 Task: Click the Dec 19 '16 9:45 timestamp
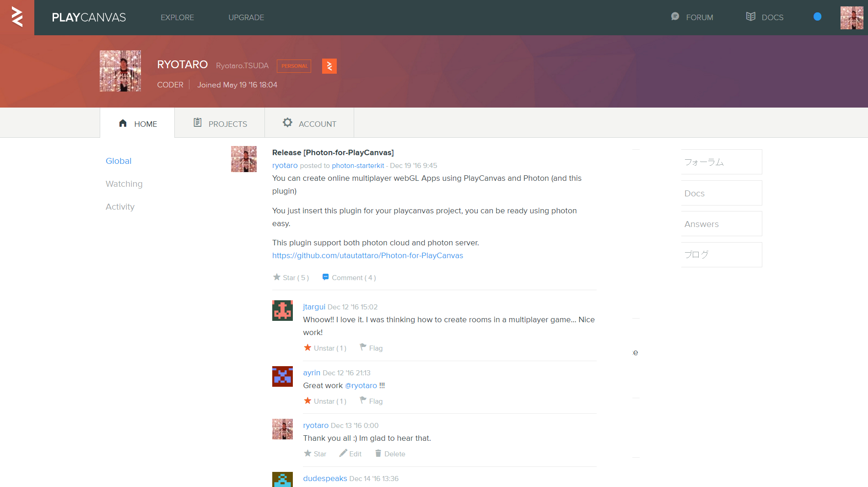click(x=413, y=165)
